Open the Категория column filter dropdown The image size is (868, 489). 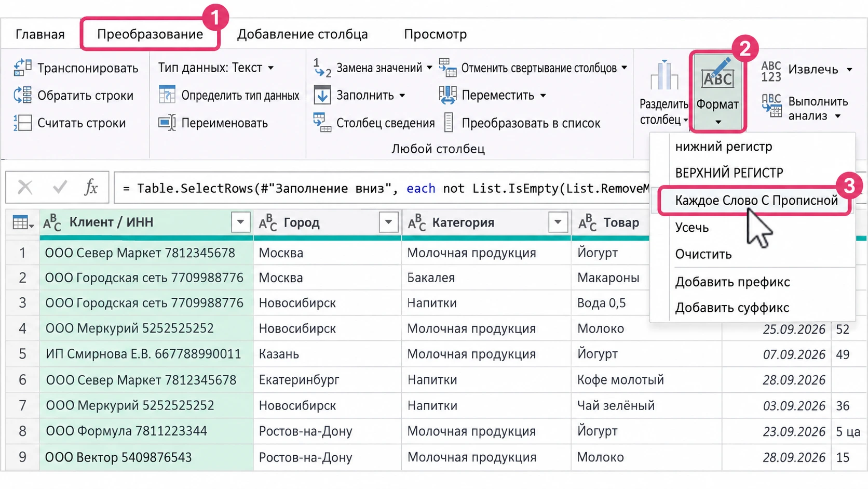(558, 222)
